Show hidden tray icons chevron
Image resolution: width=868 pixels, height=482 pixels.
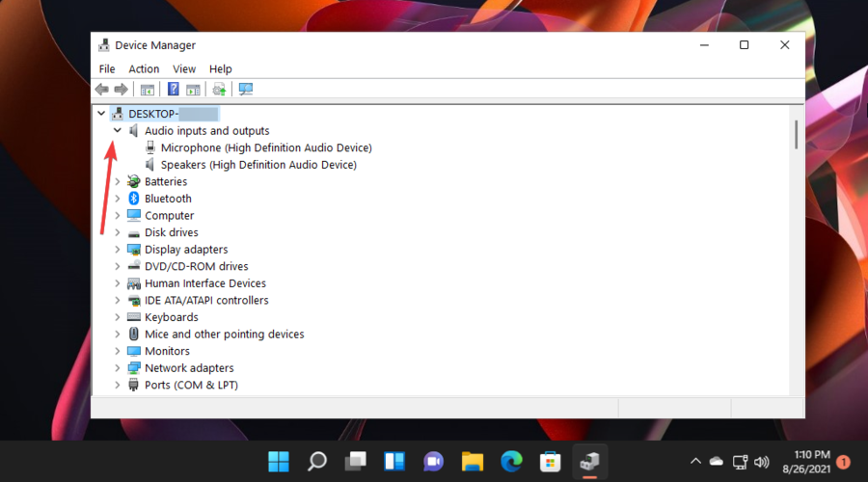pyautogui.click(x=695, y=461)
